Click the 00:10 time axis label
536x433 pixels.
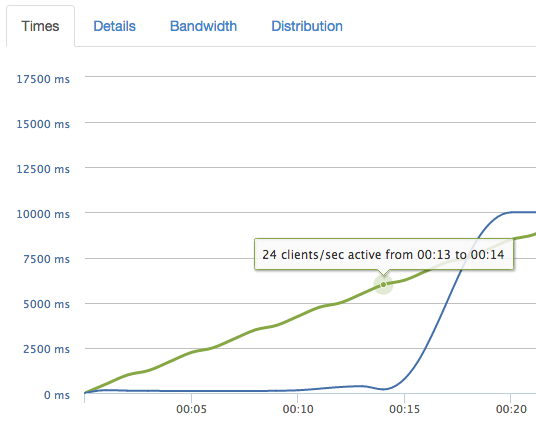click(x=298, y=409)
